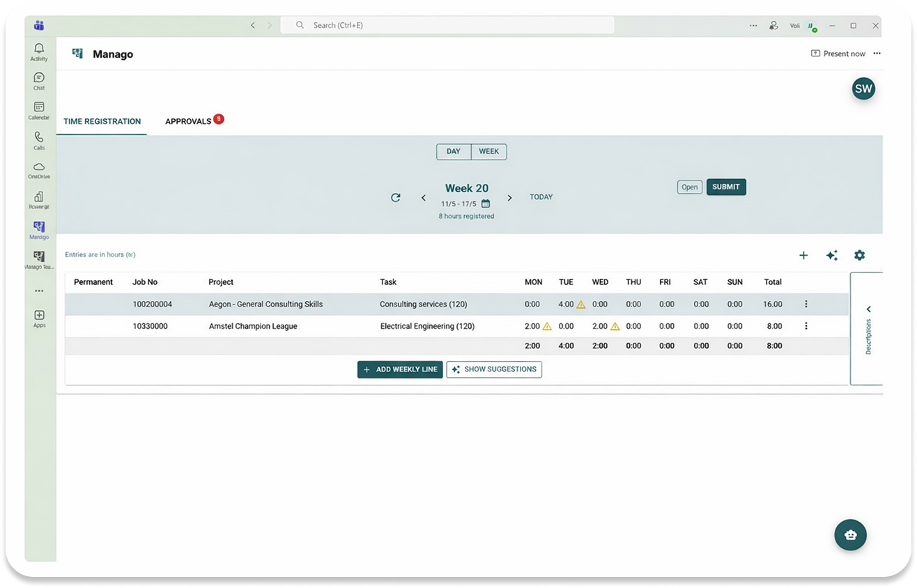Click the ADD WEEKLY LINE button
This screenshot has width=917, height=588.
(x=400, y=369)
